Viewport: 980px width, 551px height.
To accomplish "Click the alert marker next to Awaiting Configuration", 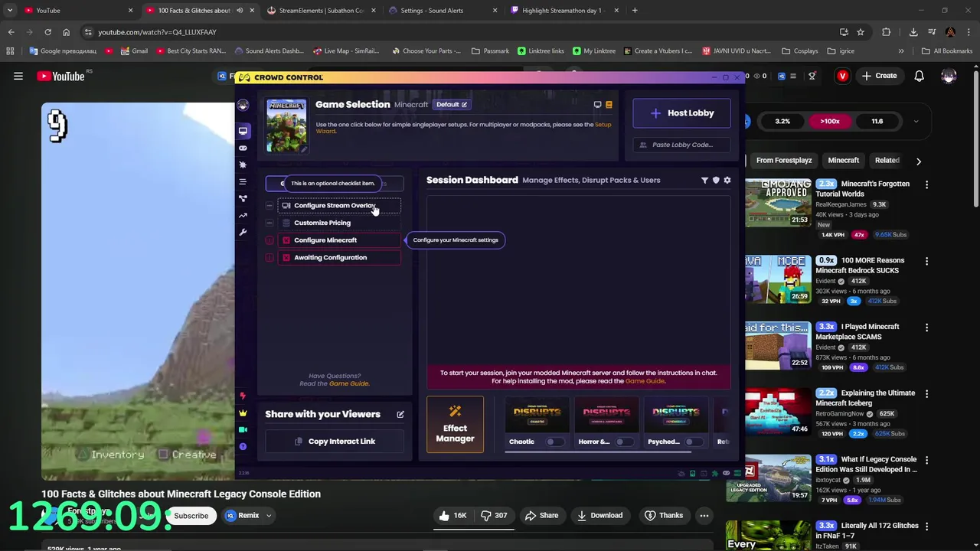I will click(x=269, y=258).
